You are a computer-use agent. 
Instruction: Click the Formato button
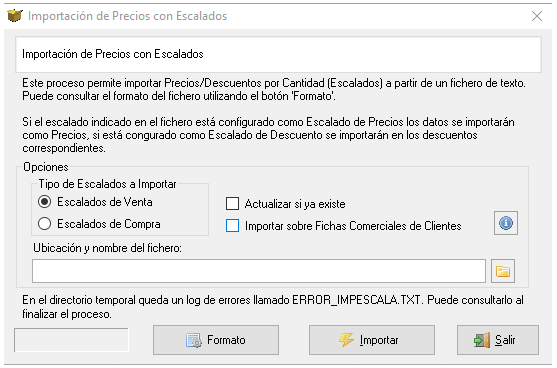[x=216, y=340]
